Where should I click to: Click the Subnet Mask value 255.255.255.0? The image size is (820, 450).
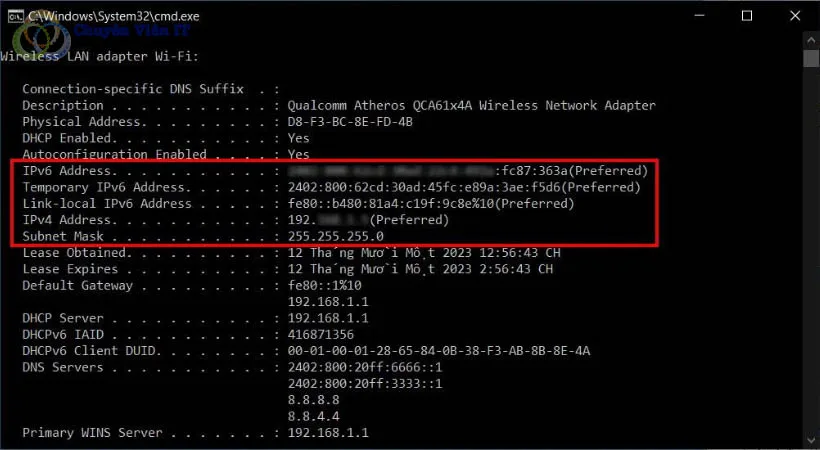[335, 236]
